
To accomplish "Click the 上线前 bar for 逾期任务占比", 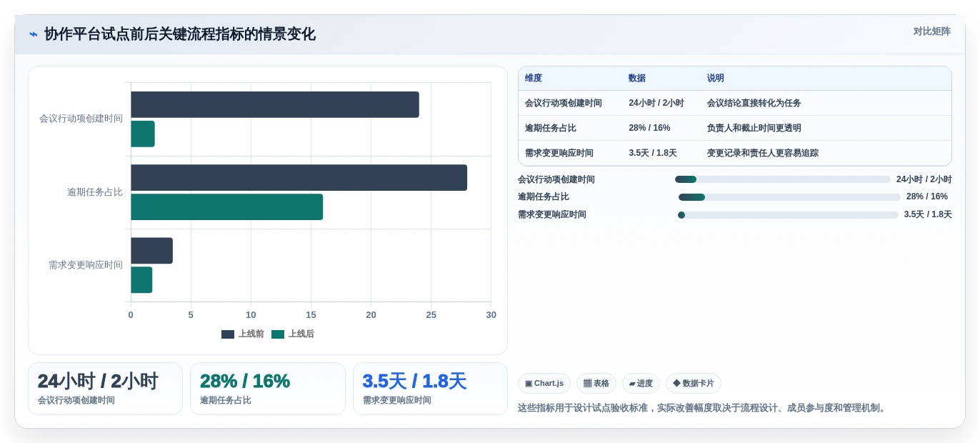I will click(299, 178).
